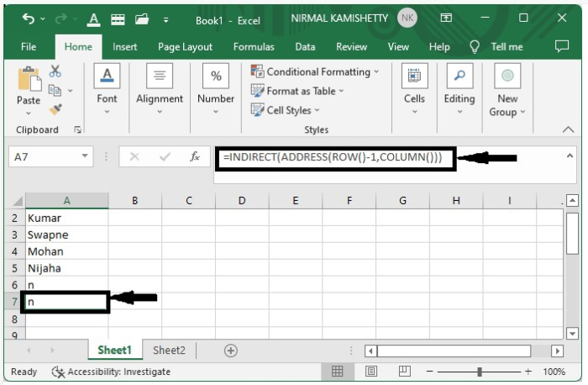Open the File tab
588x385 pixels.
point(29,47)
